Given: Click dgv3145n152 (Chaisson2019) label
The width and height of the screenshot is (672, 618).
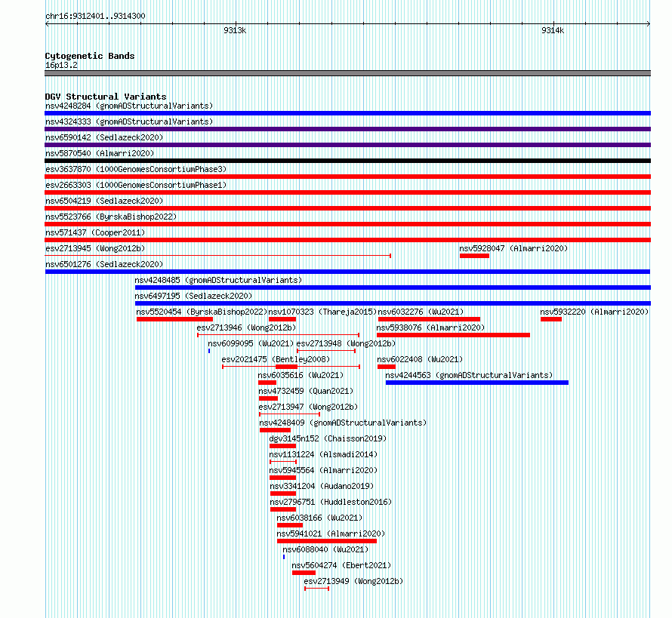Looking at the screenshot, I should 328,438.
